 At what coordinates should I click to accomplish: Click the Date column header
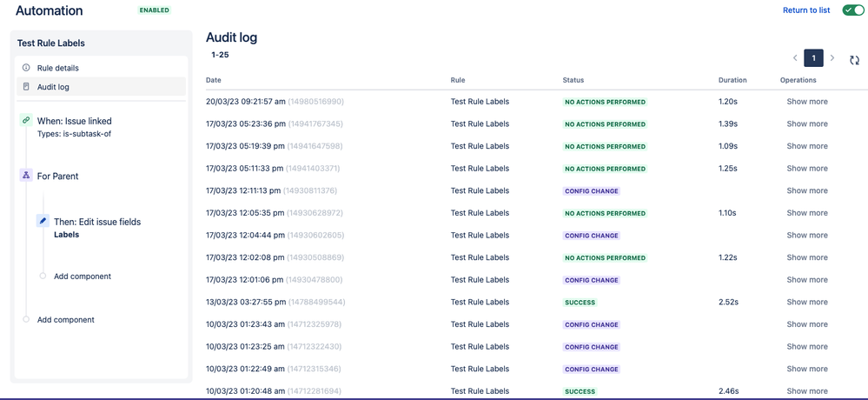(x=213, y=80)
